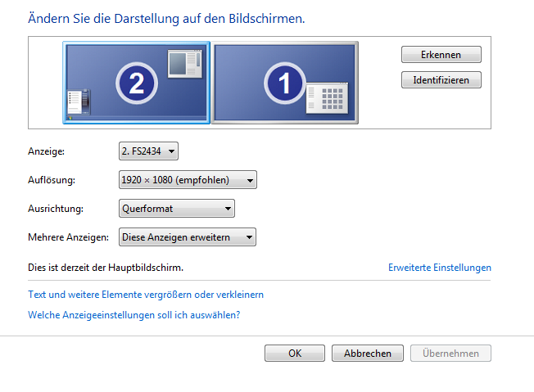
Task: Open the Anzeige dropdown showing 2. FS2434
Action: click(148, 151)
